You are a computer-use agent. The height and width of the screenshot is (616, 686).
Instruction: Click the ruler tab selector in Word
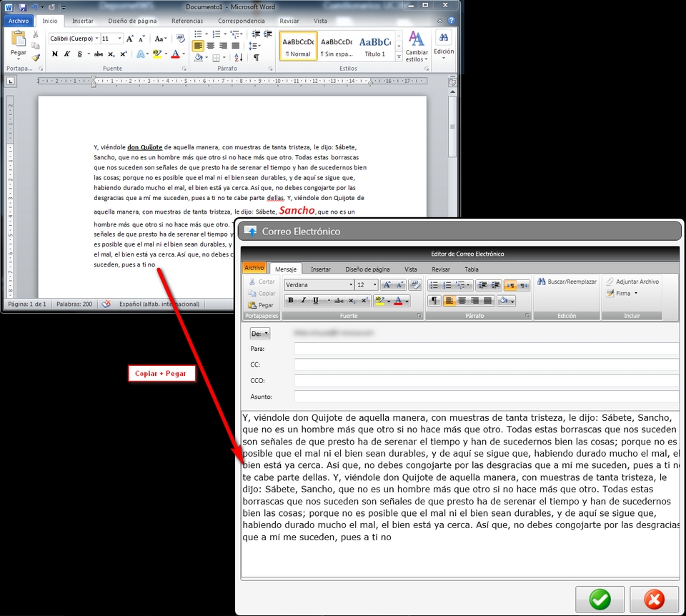tap(11, 81)
